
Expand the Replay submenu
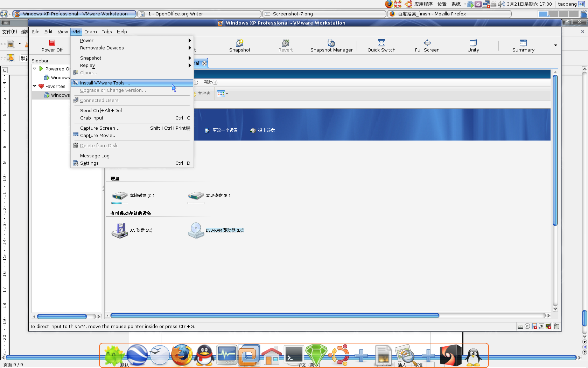[x=132, y=65]
